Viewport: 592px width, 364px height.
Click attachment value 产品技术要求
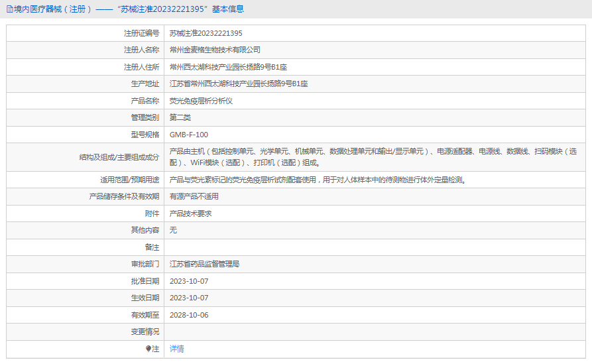click(x=191, y=213)
